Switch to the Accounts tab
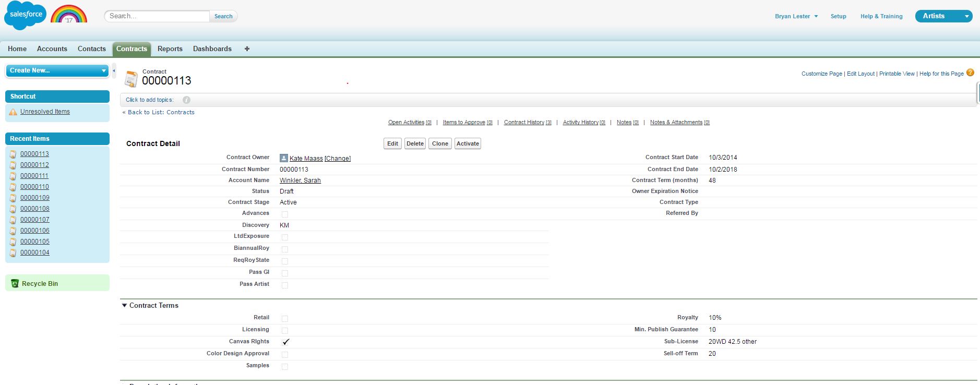Image resolution: width=980 pixels, height=385 pixels. coord(52,49)
